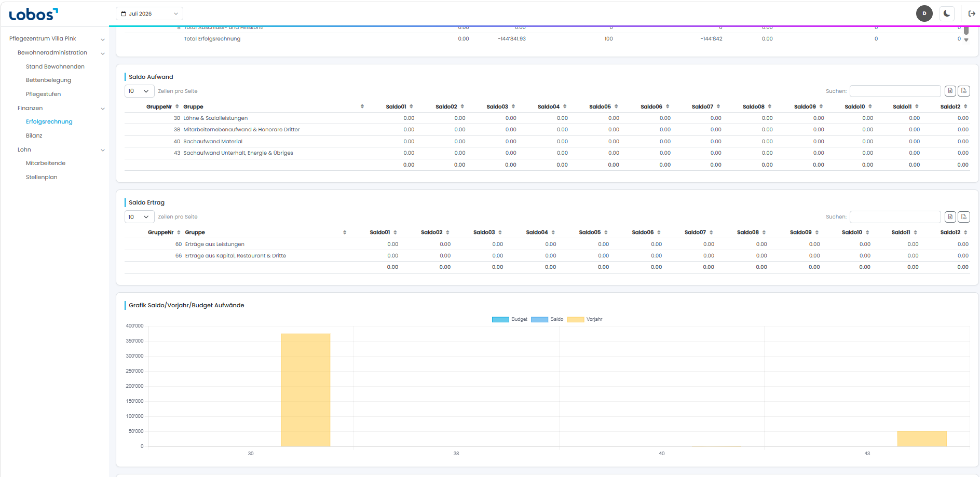Click the logout icon in header
980x477 pixels.
coord(972,13)
